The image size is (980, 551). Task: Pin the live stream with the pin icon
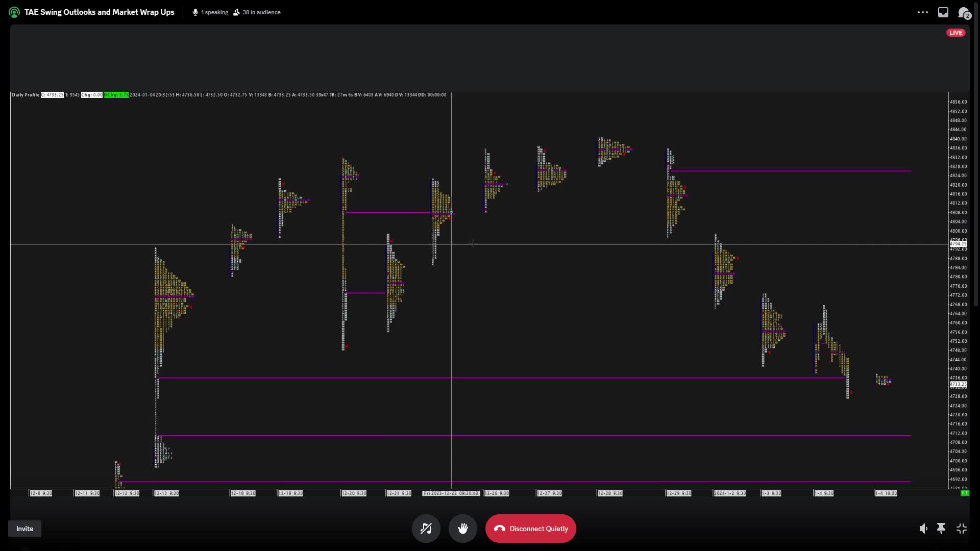[941, 529]
